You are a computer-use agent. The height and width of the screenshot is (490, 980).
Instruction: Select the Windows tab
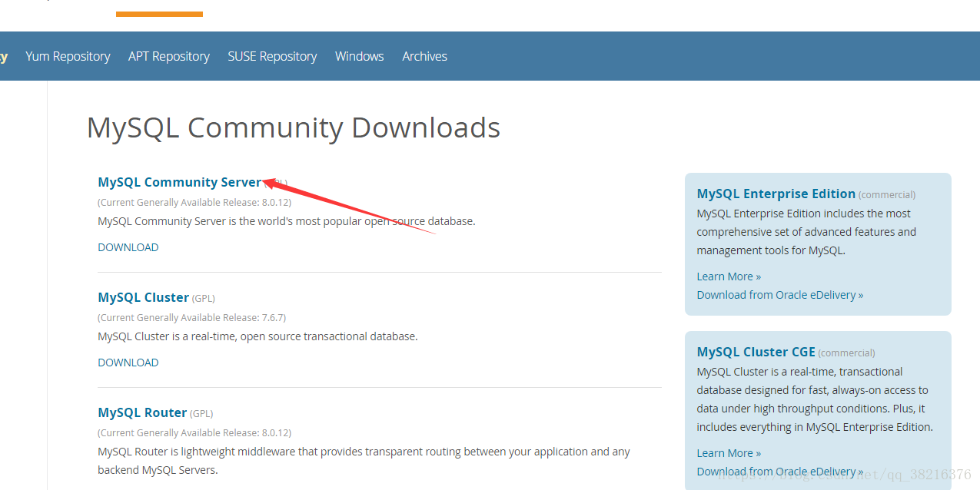(359, 56)
